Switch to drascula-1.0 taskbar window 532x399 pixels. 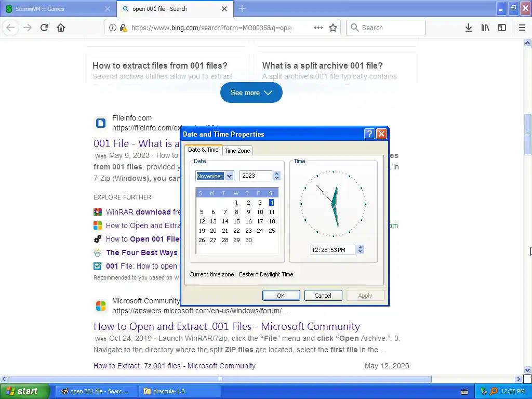click(180, 391)
